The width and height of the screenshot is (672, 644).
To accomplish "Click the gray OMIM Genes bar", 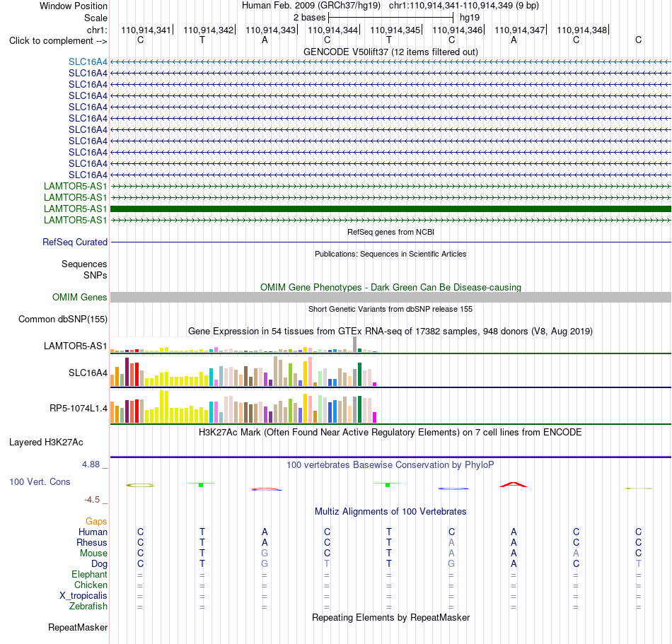I will (x=391, y=297).
